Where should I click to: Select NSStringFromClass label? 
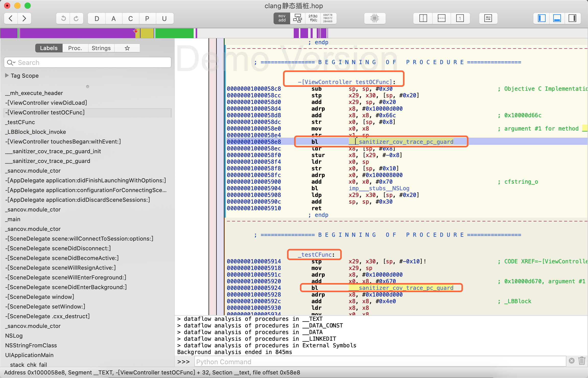(x=31, y=345)
